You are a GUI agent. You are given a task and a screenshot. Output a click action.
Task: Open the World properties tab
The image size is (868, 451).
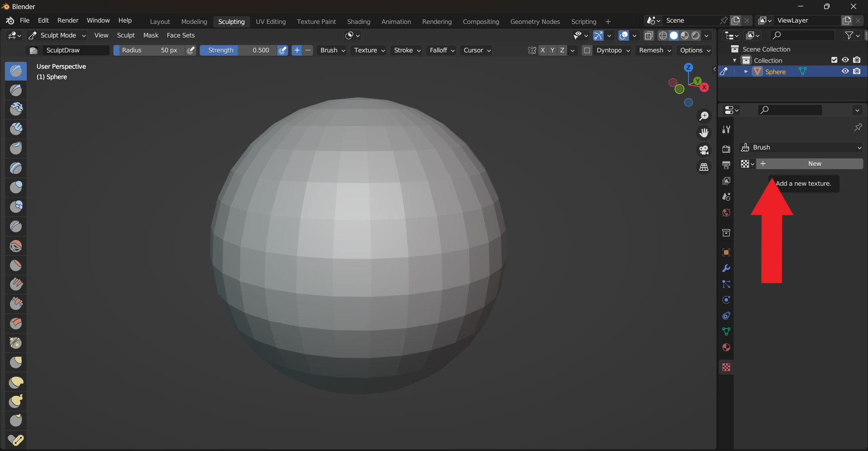726,212
